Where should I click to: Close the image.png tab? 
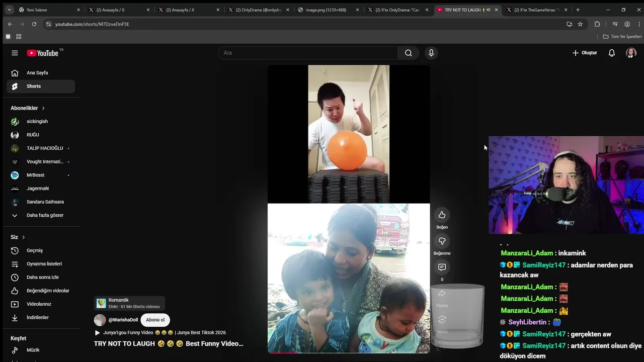(x=357, y=10)
